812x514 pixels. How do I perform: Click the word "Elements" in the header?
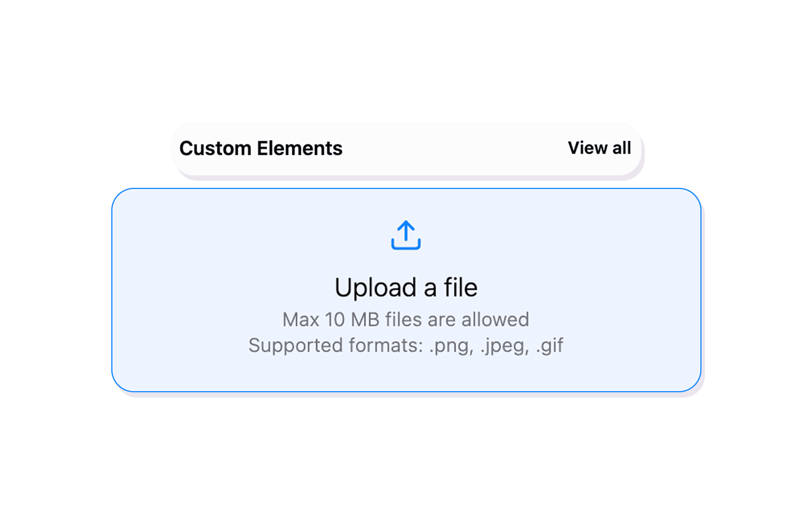tap(299, 148)
